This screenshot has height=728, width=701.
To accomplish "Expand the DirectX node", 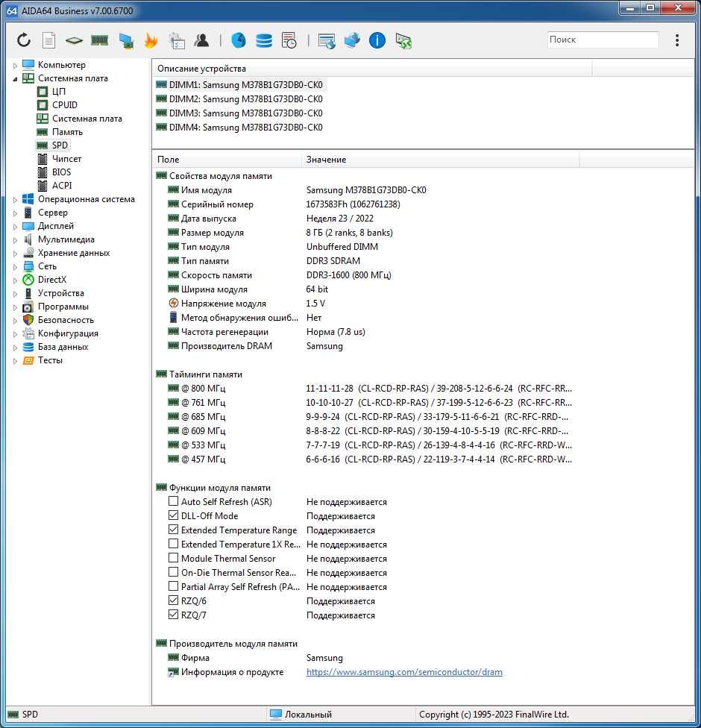I will 15,280.
